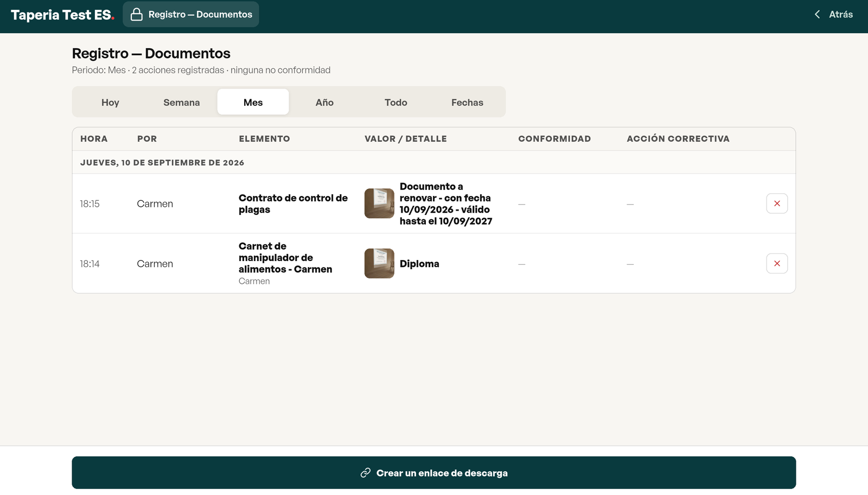Click the VALOR / DETALLE column header

[406, 139]
